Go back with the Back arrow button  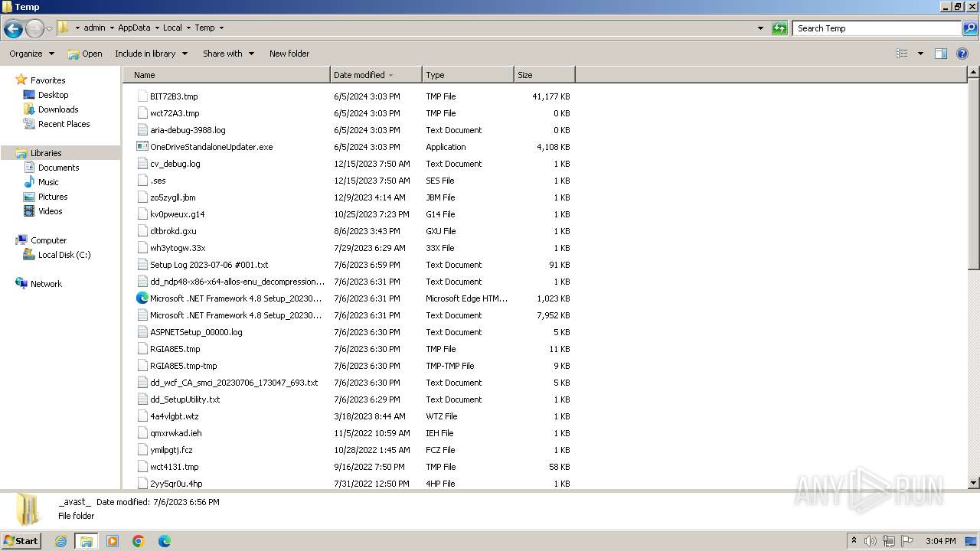click(x=13, y=29)
